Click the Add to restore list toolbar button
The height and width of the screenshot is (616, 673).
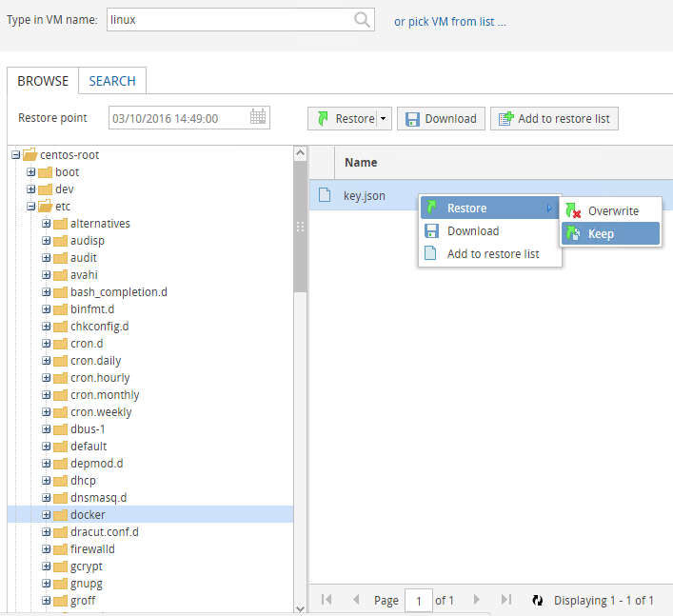(x=555, y=119)
